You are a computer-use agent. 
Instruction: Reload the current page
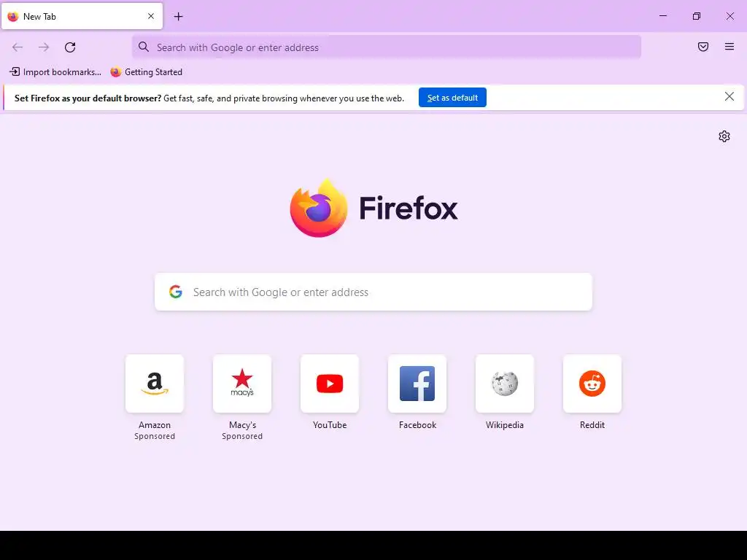point(70,47)
